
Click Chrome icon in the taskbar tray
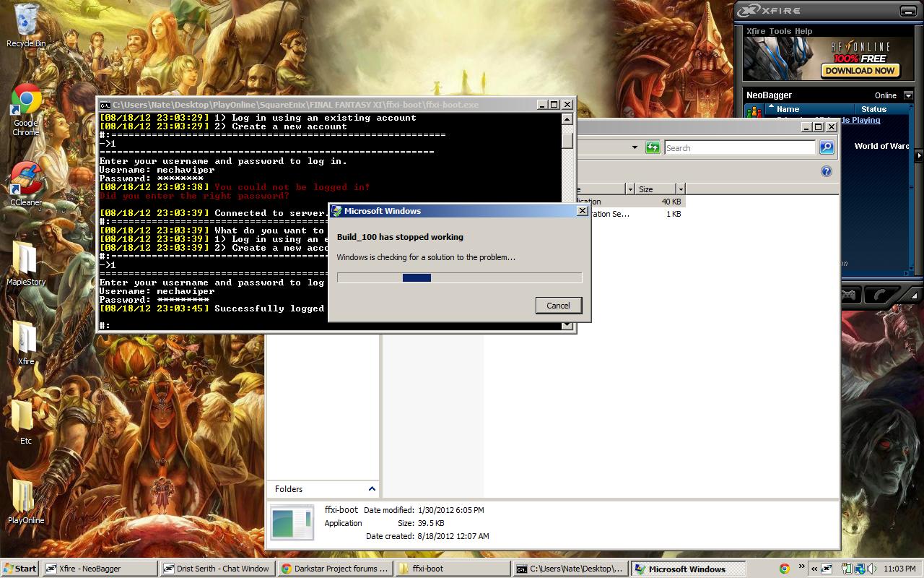point(785,569)
